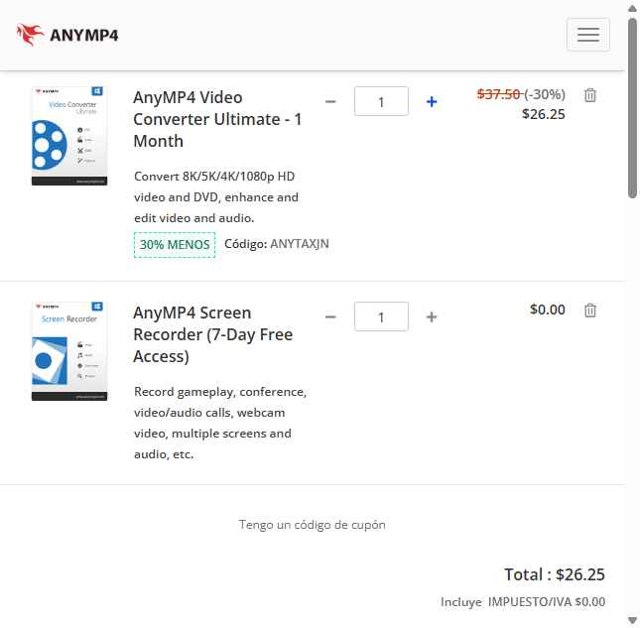The width and height of the screenshot is (640, 628).
Task: Click AnyMP4 Screen Recorder title
Action: pyautogui.click(x=213, y=335)
